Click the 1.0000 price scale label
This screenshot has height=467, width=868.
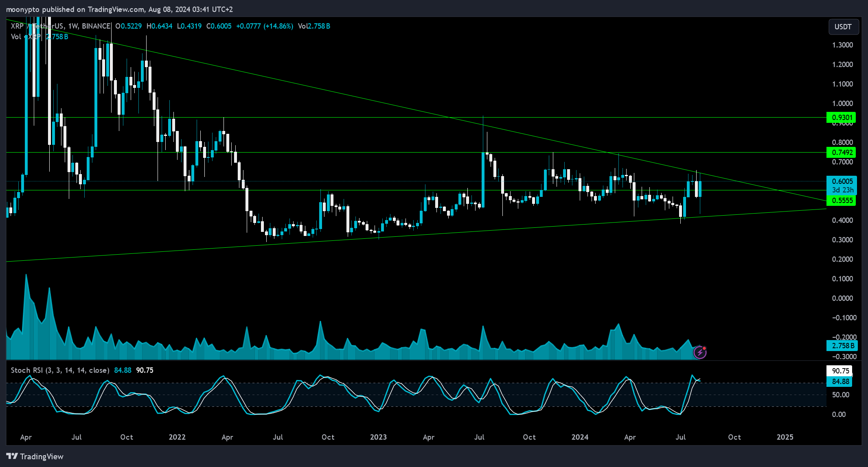[x=842, y=104]
